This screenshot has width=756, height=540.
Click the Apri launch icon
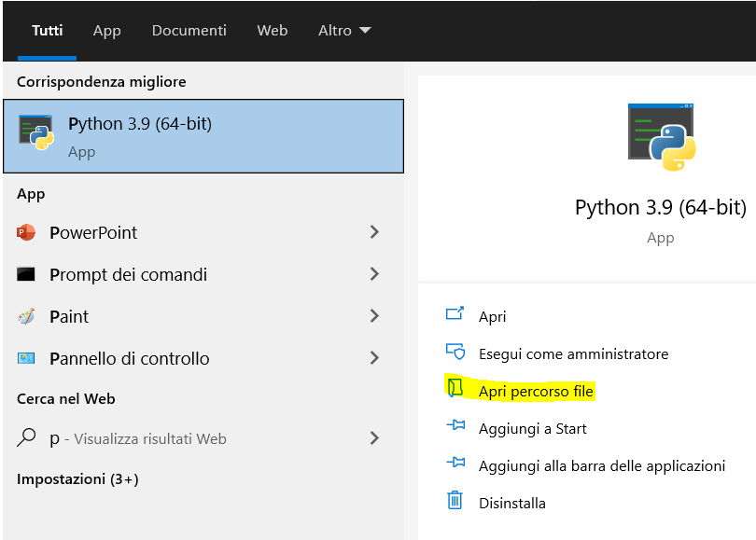(x=455, y=316)
